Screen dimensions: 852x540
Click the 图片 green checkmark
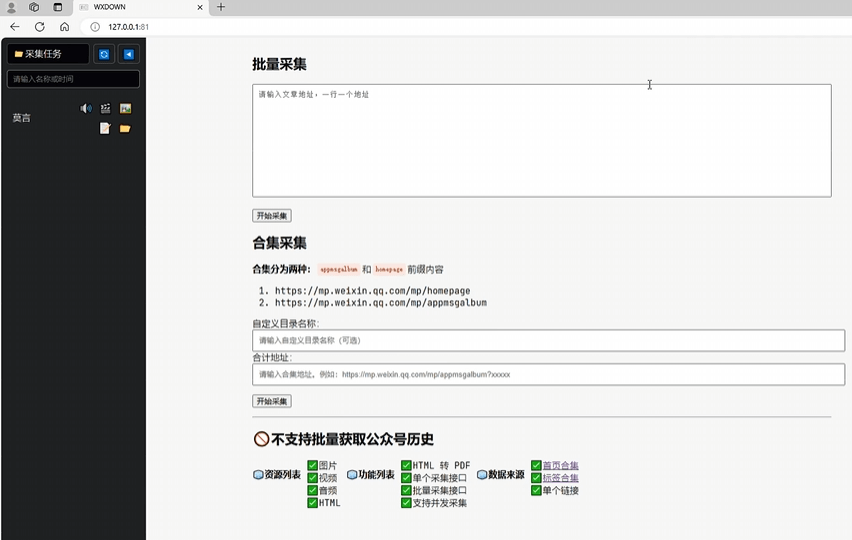(x=312, y=466)
